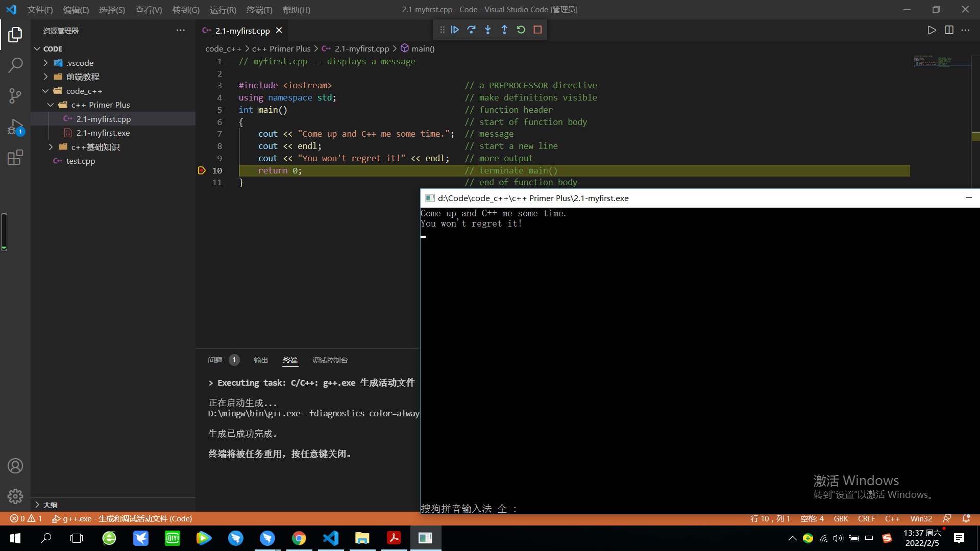Open the Manage gear settings icon
The height and width of the screenshot is (551, 980).
point(15,496)
